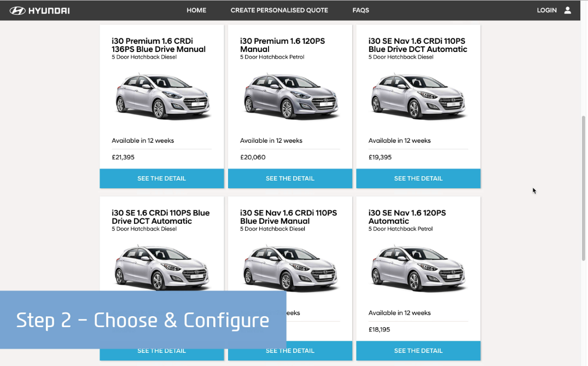Viewport: 588px width, 366px height.
Task: See the detail for i30 Premium CRDi 136PS
Action: [161, 178]
